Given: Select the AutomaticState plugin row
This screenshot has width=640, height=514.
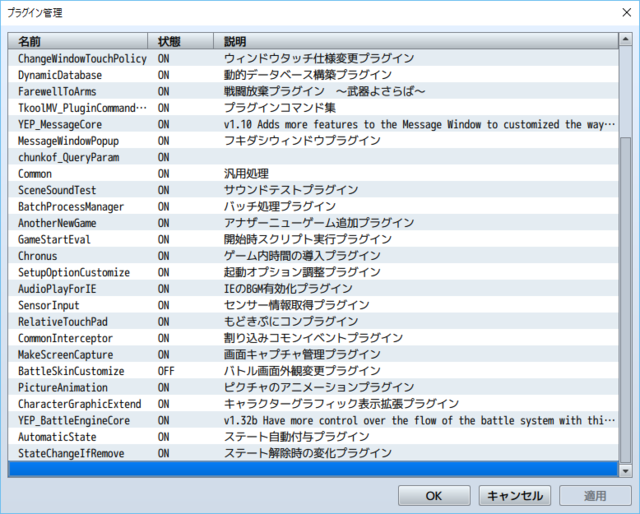Looking at the screenshot, I should (x=313, y=437).
